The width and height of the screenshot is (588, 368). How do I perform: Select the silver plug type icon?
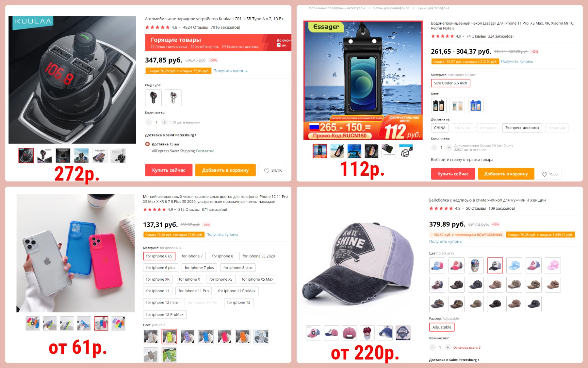(x=173, y=97)
